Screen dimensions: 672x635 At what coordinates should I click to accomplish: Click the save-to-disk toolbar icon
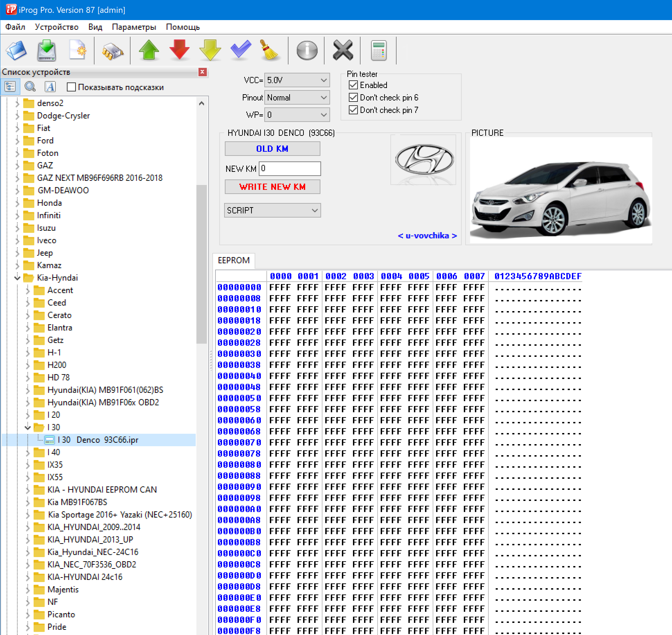coord(47,51)
